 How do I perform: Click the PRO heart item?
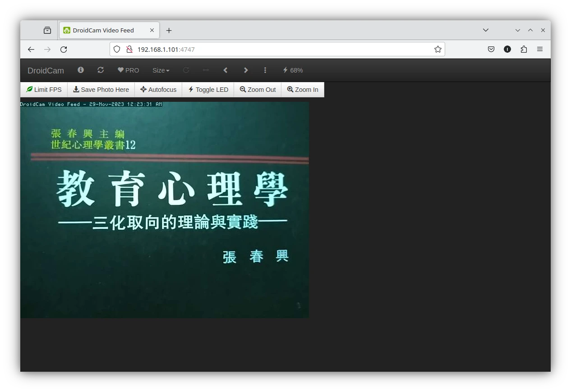(129, 70)
